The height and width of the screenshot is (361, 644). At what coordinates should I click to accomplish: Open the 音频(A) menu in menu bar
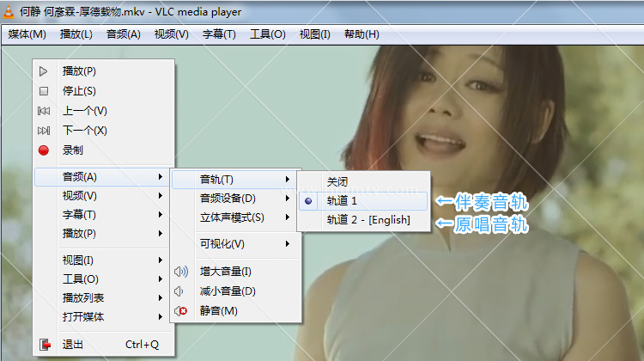pyautogui.click(x=123, y=34)
